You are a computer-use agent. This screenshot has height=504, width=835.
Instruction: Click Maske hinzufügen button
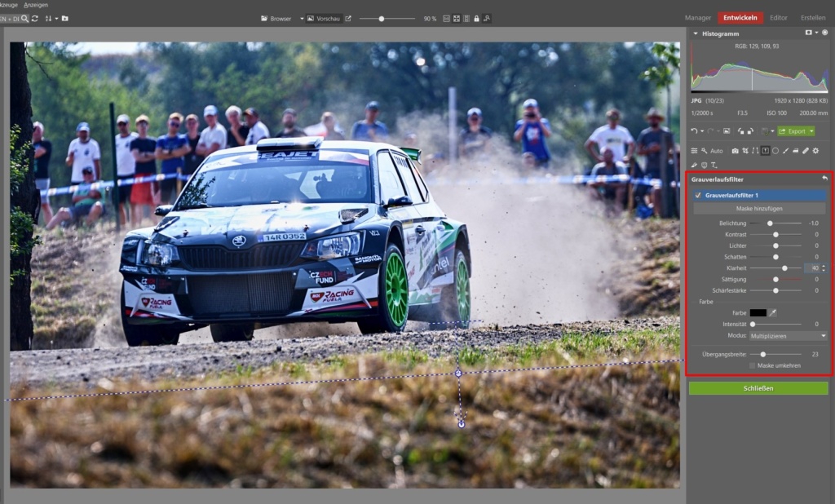[759, 208]
